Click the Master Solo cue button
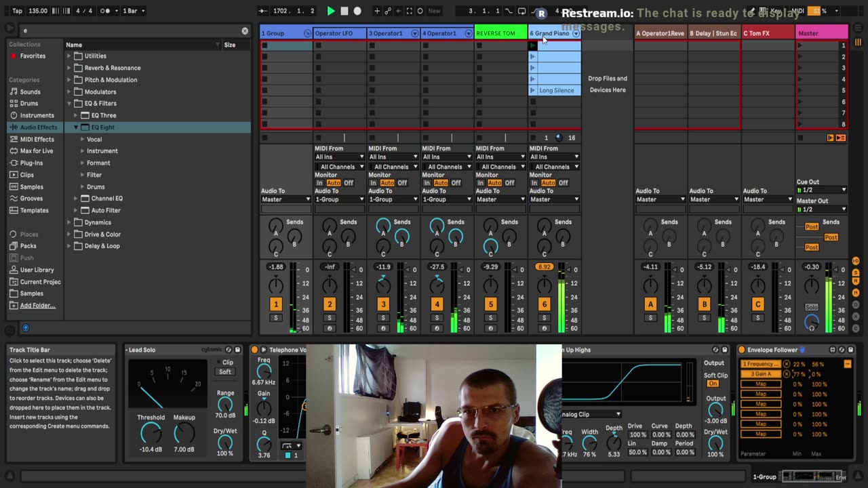 pos(812,307)
